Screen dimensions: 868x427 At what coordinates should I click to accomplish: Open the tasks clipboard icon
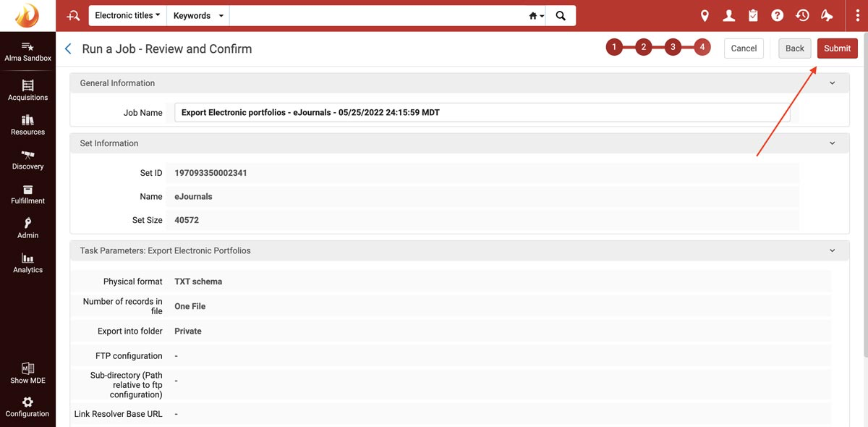click(753, 15)
